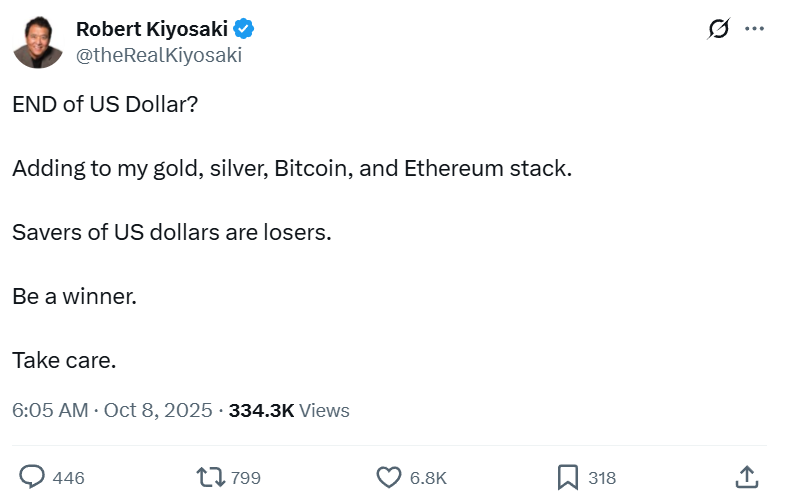Click the 799 reposts count
786x504 pixels.
click(245, 478)
